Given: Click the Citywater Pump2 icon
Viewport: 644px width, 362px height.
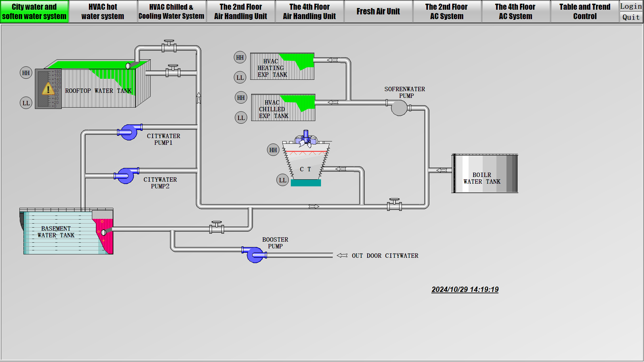Looking at the screenshot, I should click(x=126, y=176).
